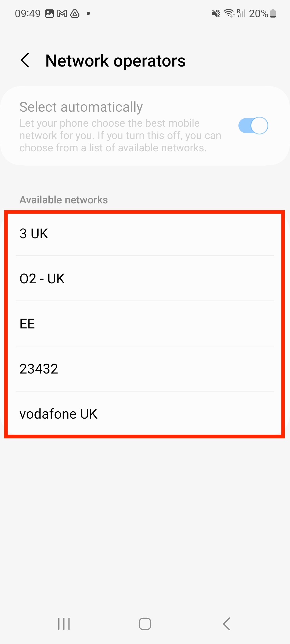
Task: Tap the back arrow next to Network operators
Action: pyautogui.click(x=26, y=60)
